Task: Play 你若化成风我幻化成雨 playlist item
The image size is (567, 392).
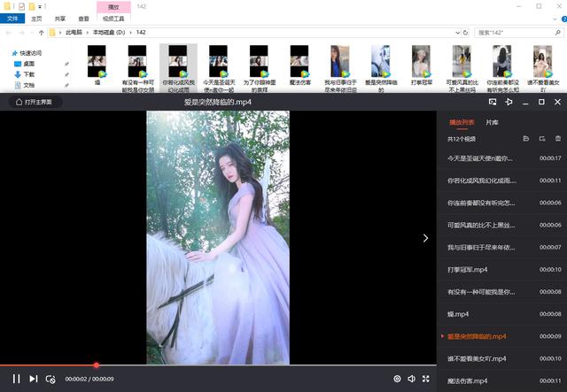Action: coord(502,181)
